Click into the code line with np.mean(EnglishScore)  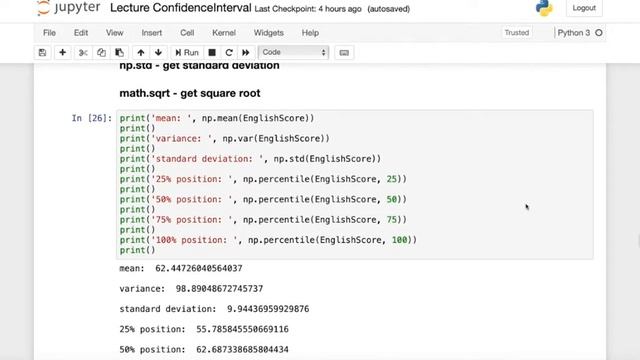217,118
